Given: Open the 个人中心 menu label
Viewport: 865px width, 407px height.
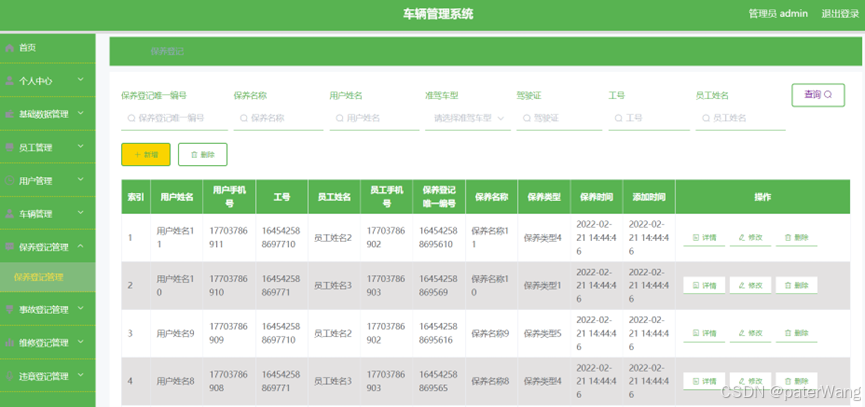Looking at the screenshot, I should tap(36, 81).
